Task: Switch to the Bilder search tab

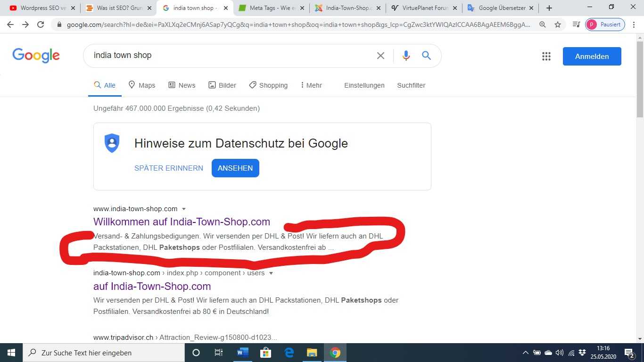Action: coord(223,85)
